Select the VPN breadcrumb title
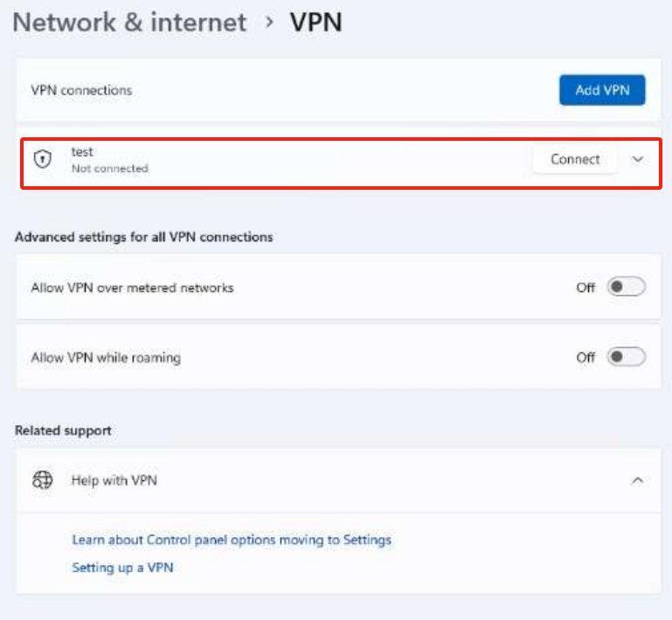The image size is (672, 620). (315, 22)
